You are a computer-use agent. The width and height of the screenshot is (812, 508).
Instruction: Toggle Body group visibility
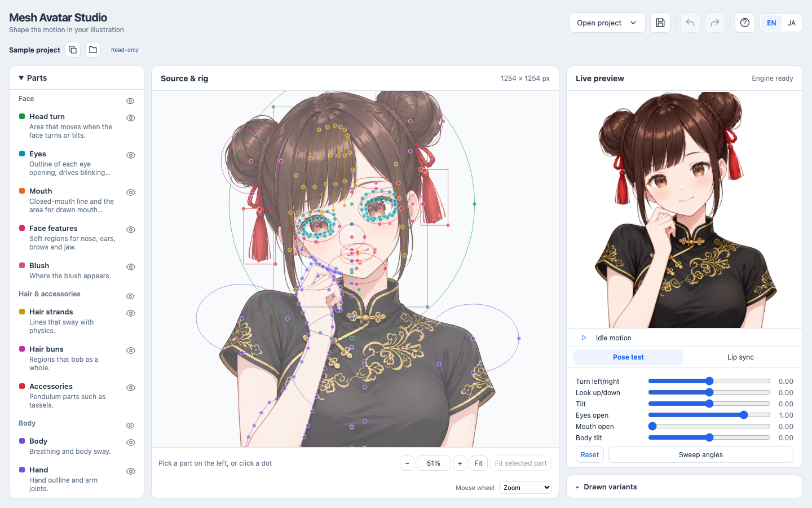(130, 426)
